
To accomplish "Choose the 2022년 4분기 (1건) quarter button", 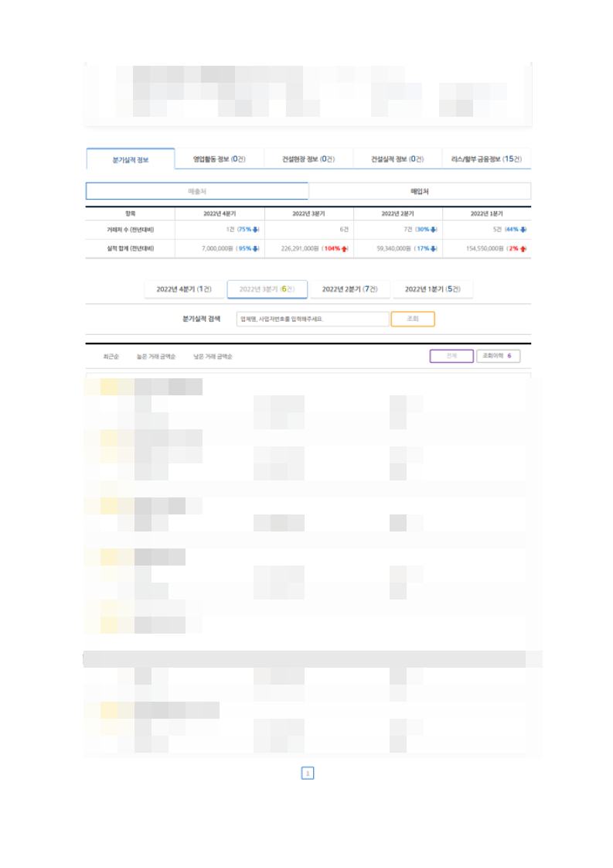I will 184,289.
